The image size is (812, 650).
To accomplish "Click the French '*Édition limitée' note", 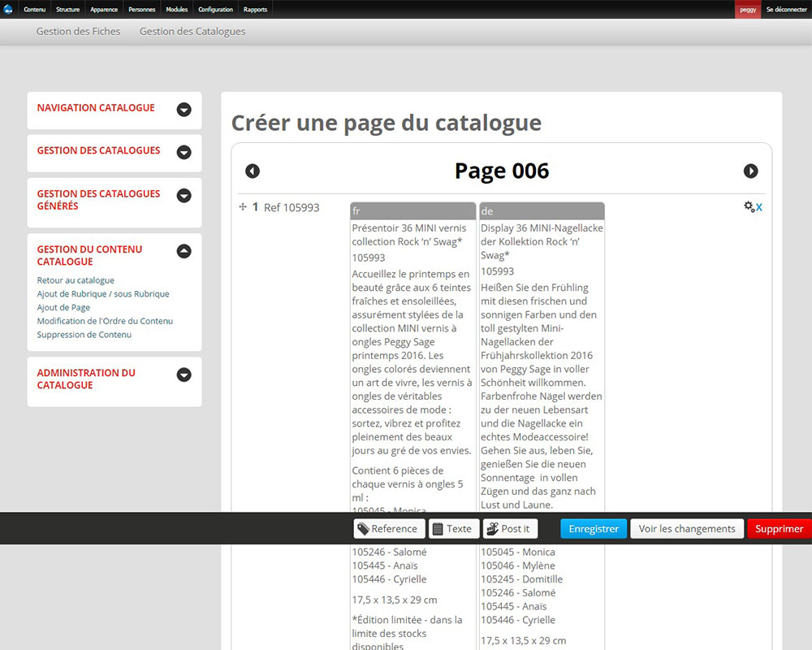I will 407,633.
